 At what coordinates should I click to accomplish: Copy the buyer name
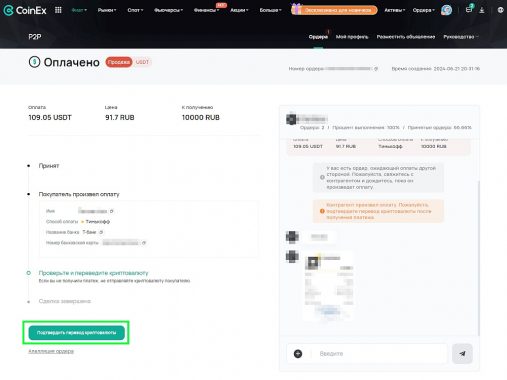(x=112, y=211)
